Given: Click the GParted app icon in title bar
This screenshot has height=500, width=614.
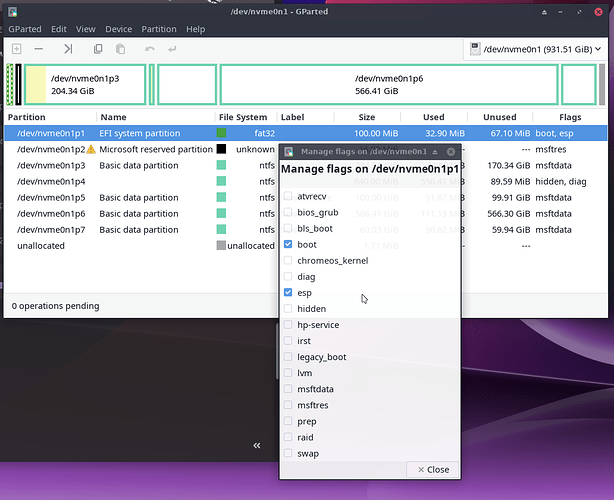Looking at the screenshot, I should pyautogui.click(x=13, y=12).
